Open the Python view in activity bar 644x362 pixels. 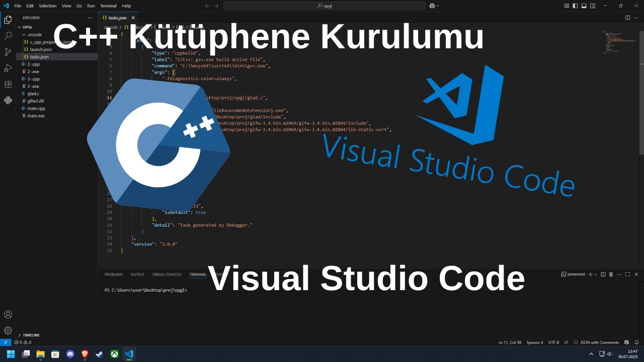8,100
